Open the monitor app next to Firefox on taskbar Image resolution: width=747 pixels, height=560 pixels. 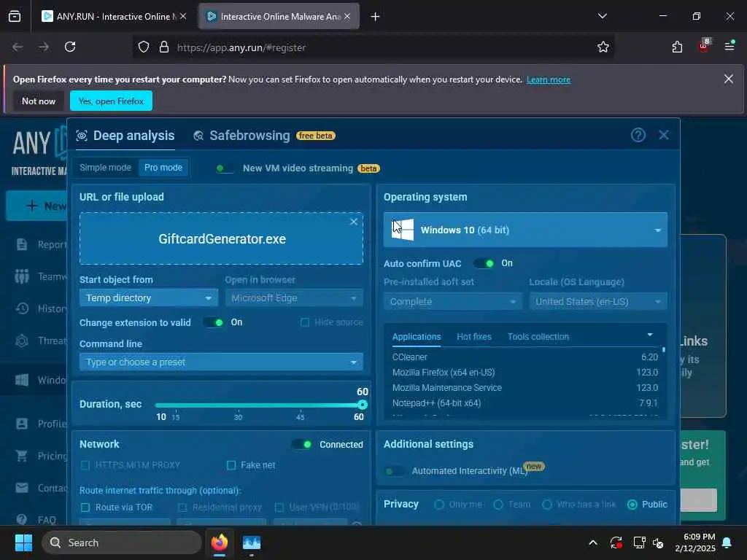click(x=252, y=542)
